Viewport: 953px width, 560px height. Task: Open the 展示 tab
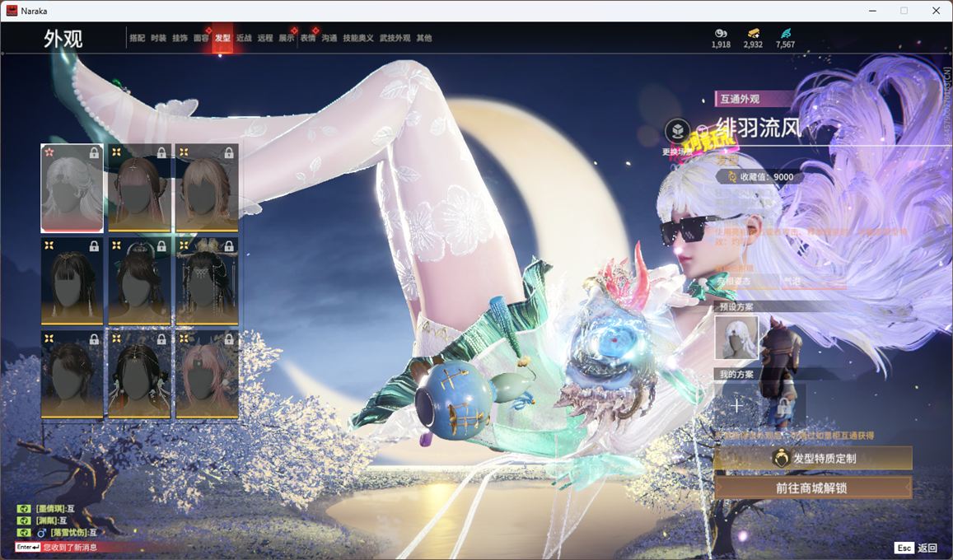pos(287,38)
